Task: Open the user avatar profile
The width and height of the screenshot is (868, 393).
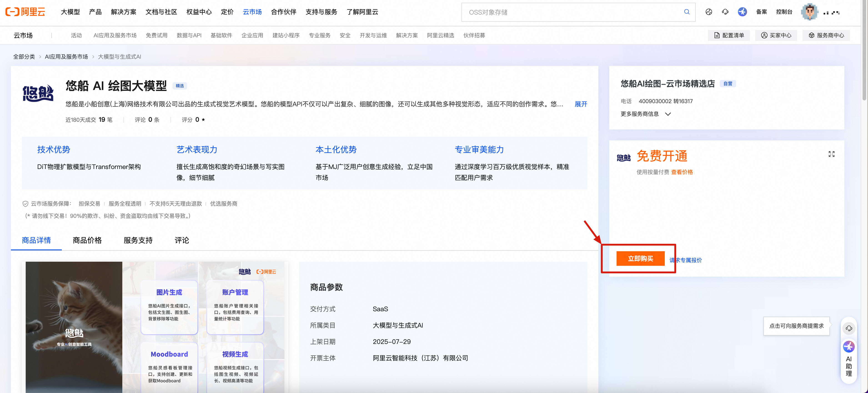Action: pos(809,12)
